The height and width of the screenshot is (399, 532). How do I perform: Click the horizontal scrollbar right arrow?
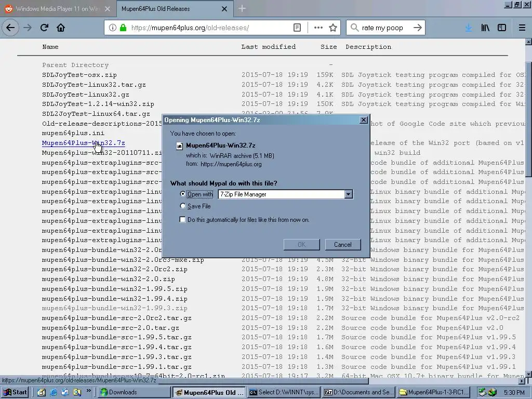pyautogui.click(x=523, y=381)
